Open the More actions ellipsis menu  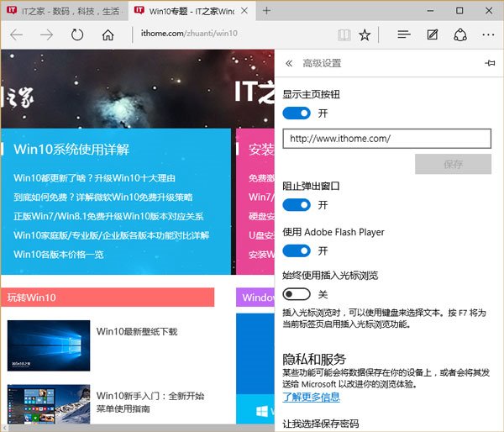pos(488,35)
